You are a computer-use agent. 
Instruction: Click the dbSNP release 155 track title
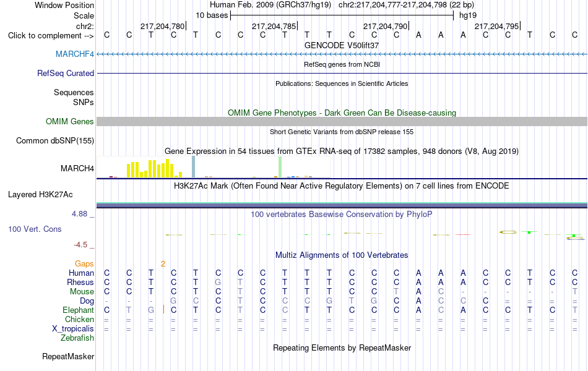pos(342,132)
